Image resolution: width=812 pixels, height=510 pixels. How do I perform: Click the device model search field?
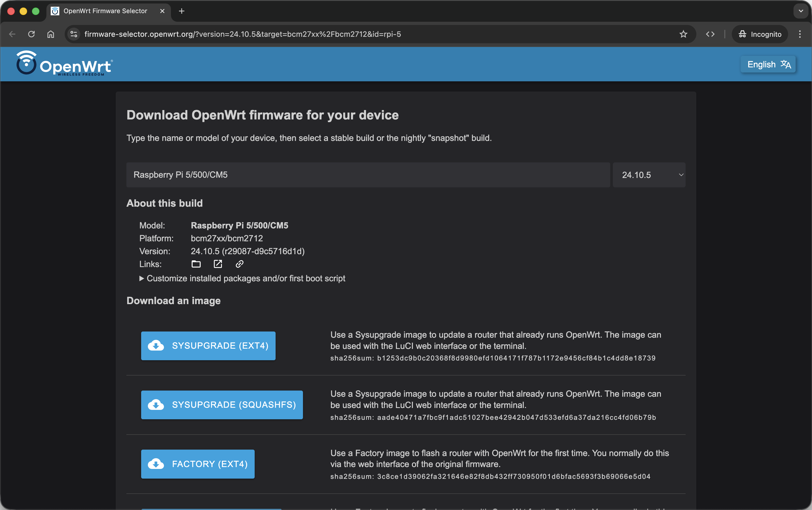(368, 175)
